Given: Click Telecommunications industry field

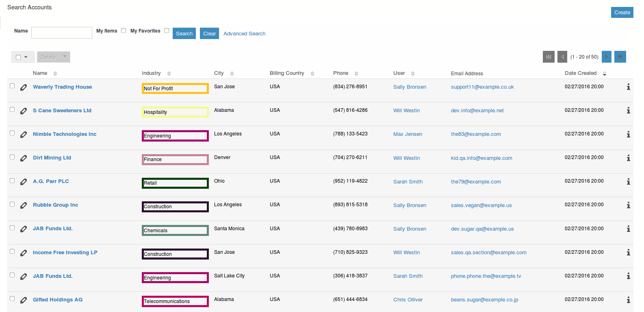Looking at the screenshot, I should [x=175, y=301].
